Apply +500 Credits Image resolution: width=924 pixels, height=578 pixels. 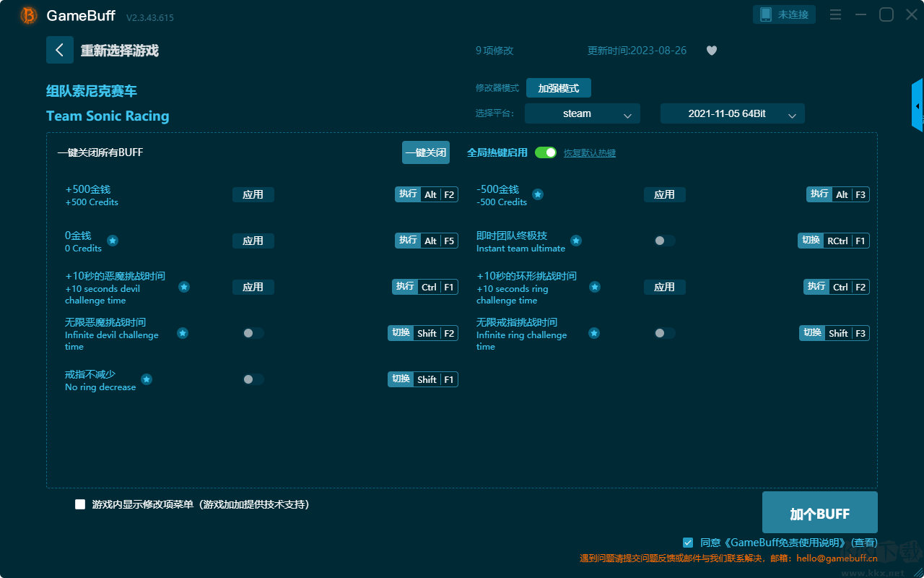tap(253, 194)
